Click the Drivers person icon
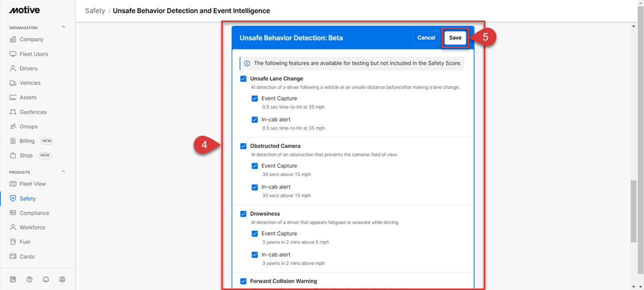 click(x=13, y=69)
